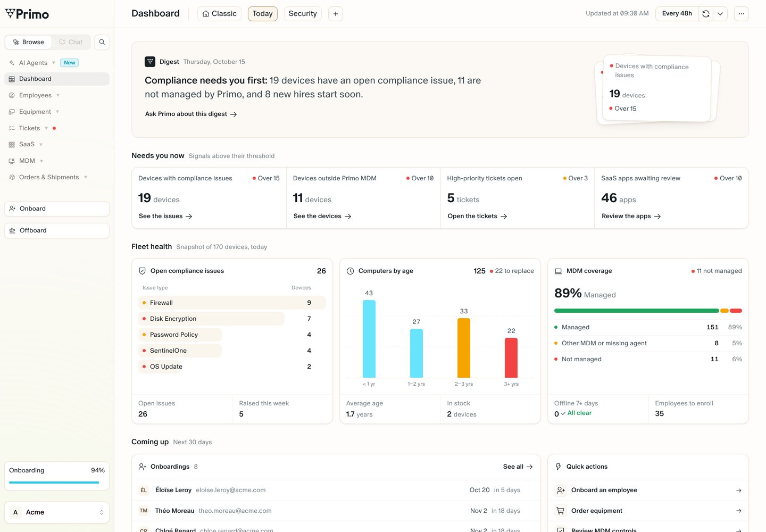Click the person-plus icon beside Onboardings

tap(142, 467)
